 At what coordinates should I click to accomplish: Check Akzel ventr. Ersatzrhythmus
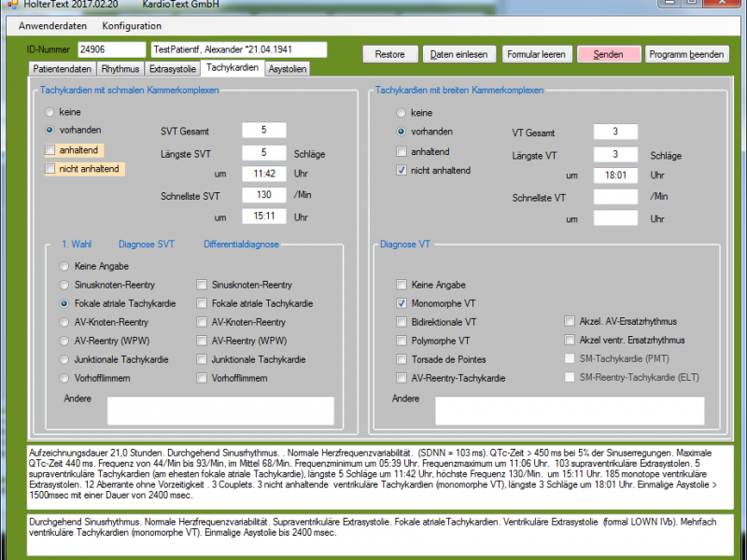[x=570, y=340]
